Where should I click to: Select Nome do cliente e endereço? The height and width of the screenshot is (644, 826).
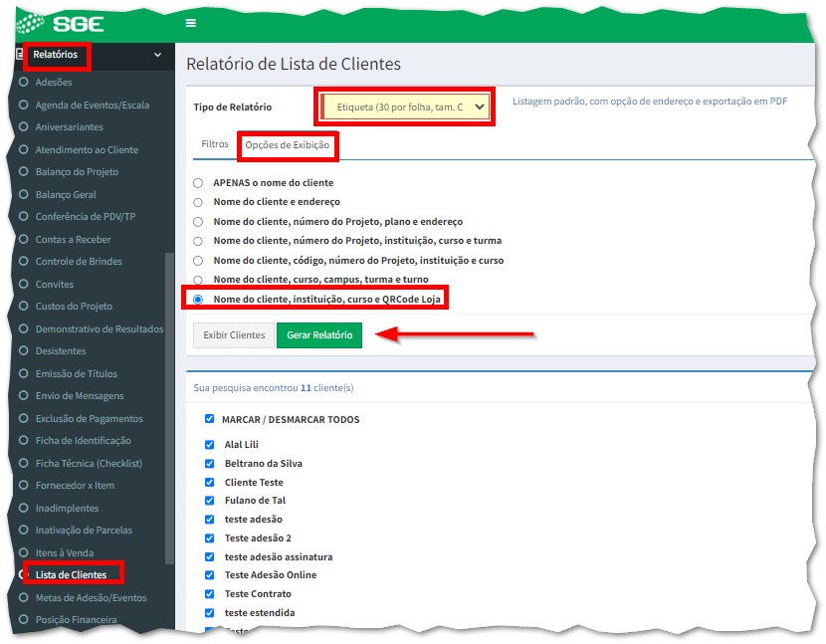click(198, 202)
